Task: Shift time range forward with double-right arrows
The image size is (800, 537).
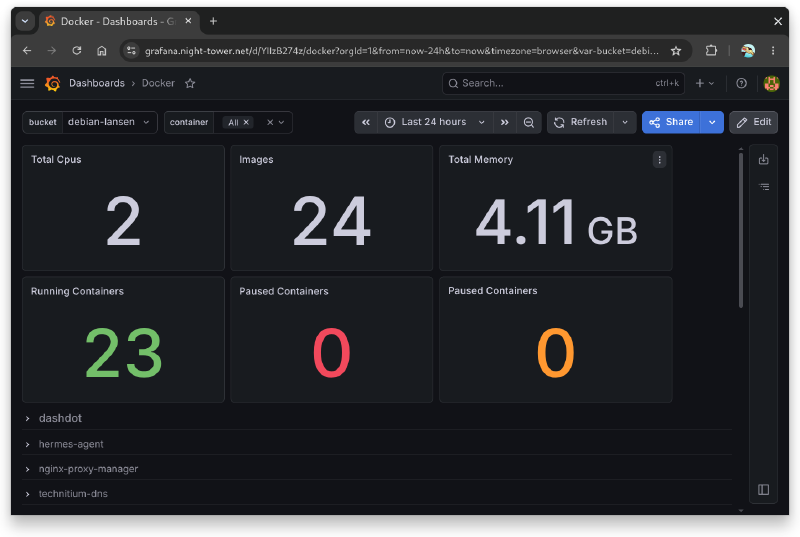Action: [x=505, y=122]
